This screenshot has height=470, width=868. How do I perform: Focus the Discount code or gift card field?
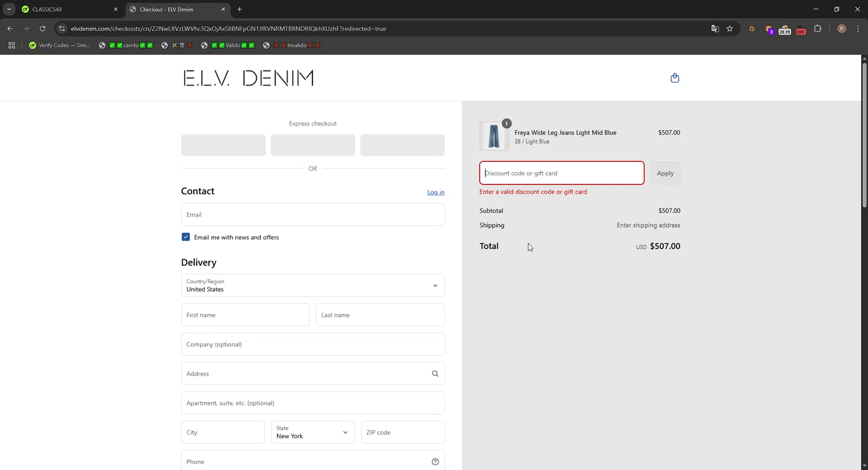[562, 173]
